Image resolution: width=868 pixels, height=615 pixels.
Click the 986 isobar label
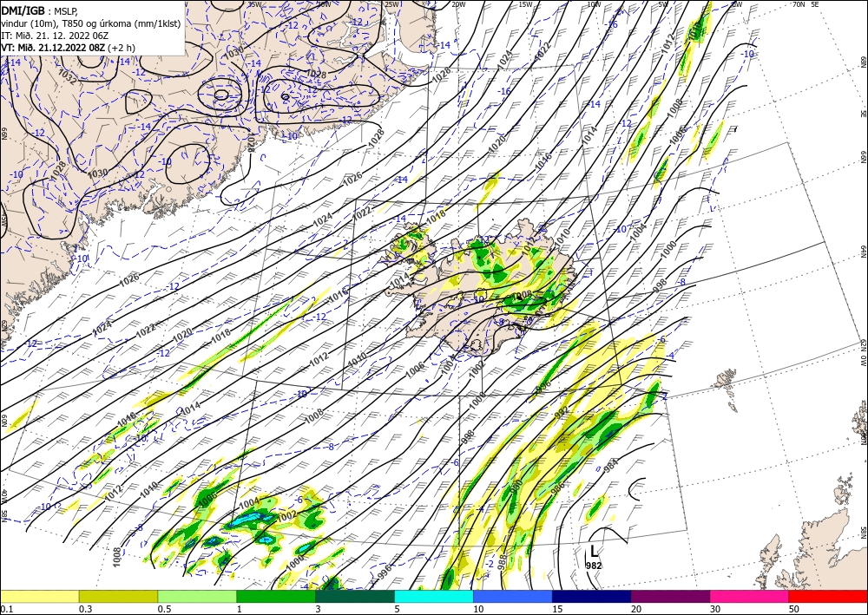[x=557, y=487]
